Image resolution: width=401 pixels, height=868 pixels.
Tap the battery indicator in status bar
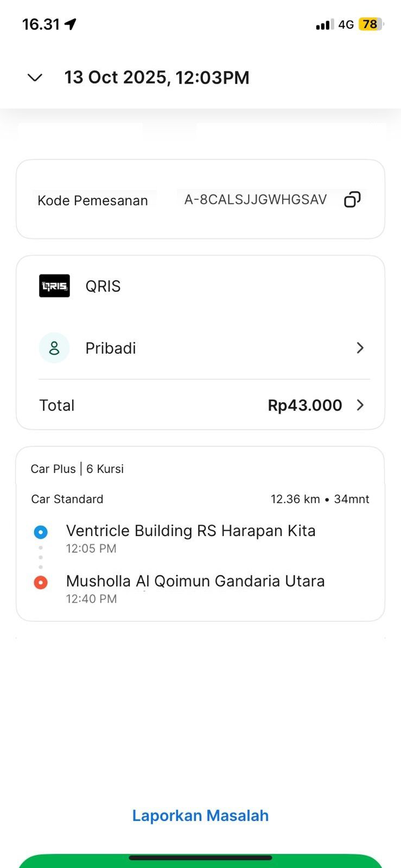tap(371, 24)
